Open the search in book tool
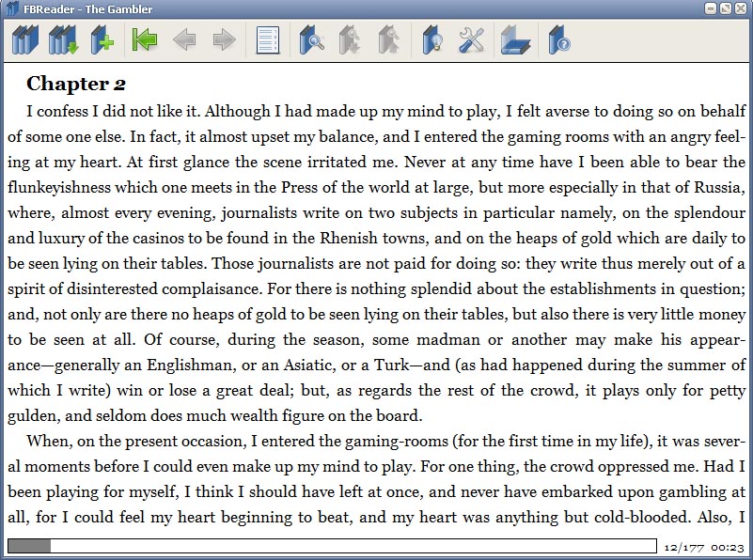The width and height of the screenshot is (753, 560). tap(311, 39)
